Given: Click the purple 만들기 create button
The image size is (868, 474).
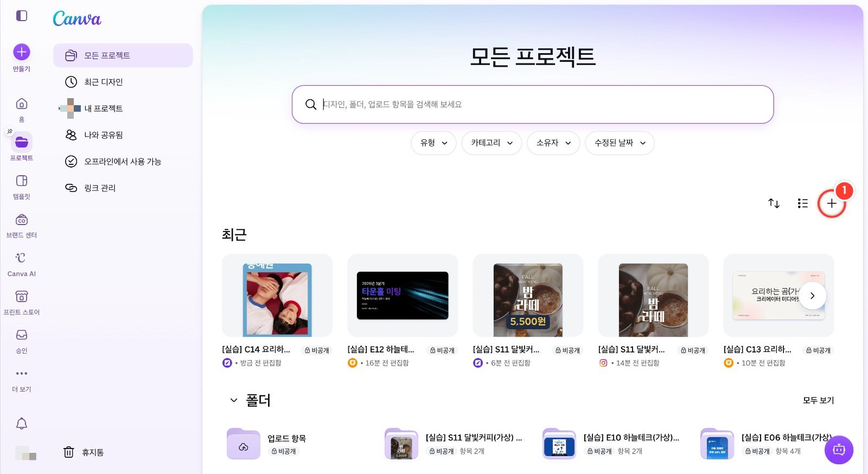Looking at the screenshot, I should click(x=22, y=52).
